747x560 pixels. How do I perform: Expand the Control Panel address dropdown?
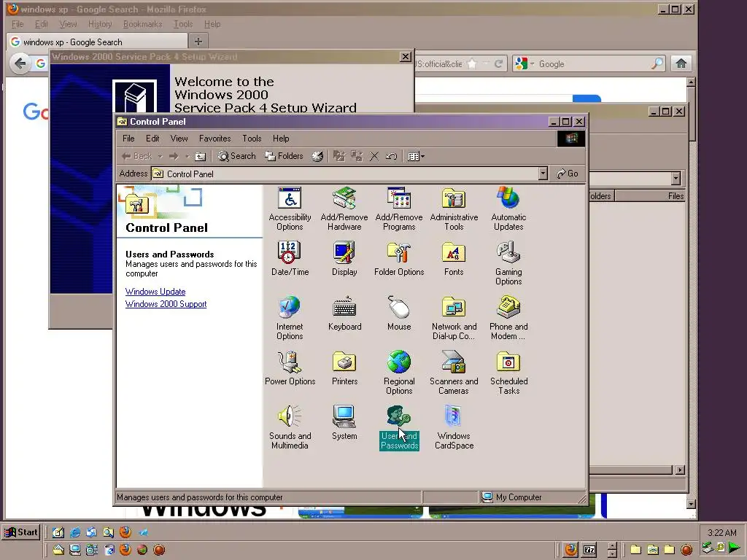click(x=543, y=174)
